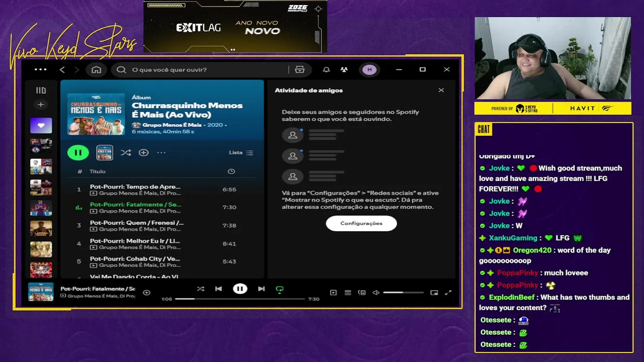This screenshot has height=362, width=644.
Task: Enter full screen mode
Action: coord(448,293)
